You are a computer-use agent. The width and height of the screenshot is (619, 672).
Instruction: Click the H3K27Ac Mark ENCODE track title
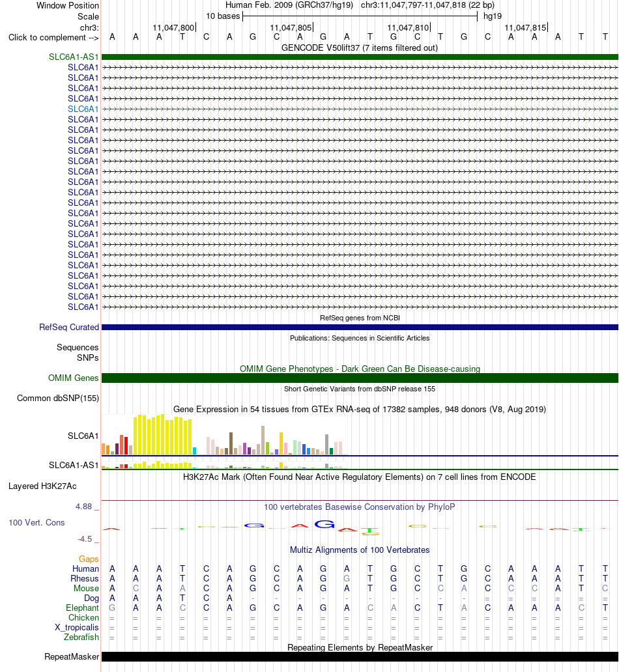tap(360, 477)
